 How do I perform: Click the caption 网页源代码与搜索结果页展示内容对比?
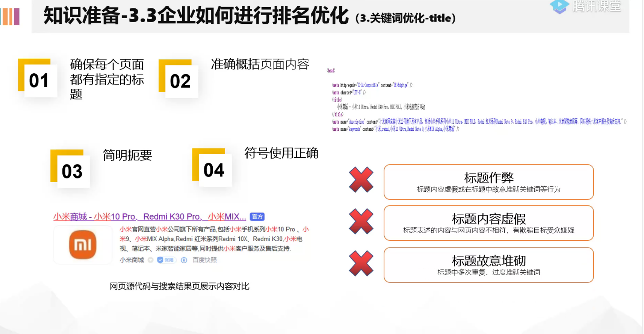[180, 286]
